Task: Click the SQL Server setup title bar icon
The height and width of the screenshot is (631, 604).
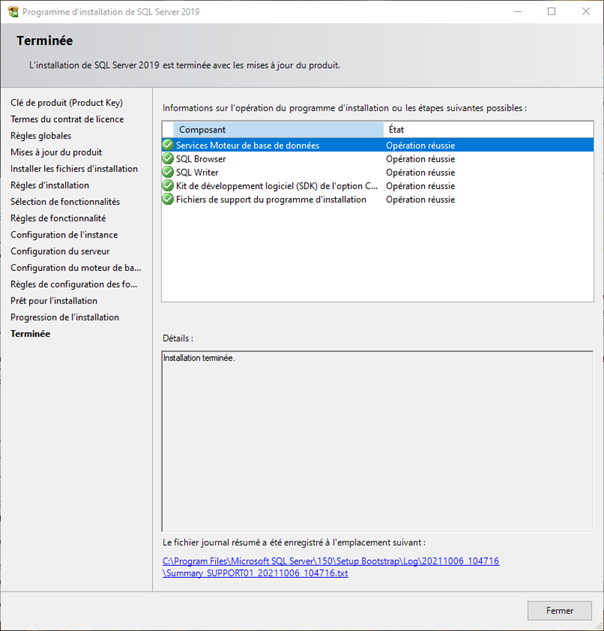Action: pyautogui.click(x=13, y=12)
